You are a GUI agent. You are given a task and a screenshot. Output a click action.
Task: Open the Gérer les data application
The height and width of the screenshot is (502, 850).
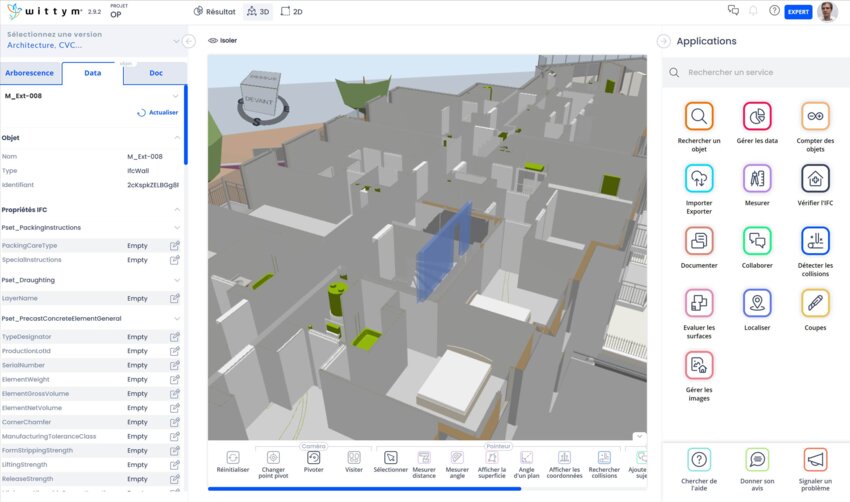point(757,117)
